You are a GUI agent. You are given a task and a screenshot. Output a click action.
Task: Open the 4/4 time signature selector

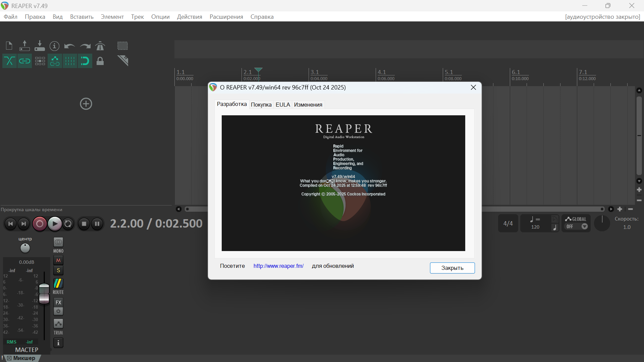(508, 224)
